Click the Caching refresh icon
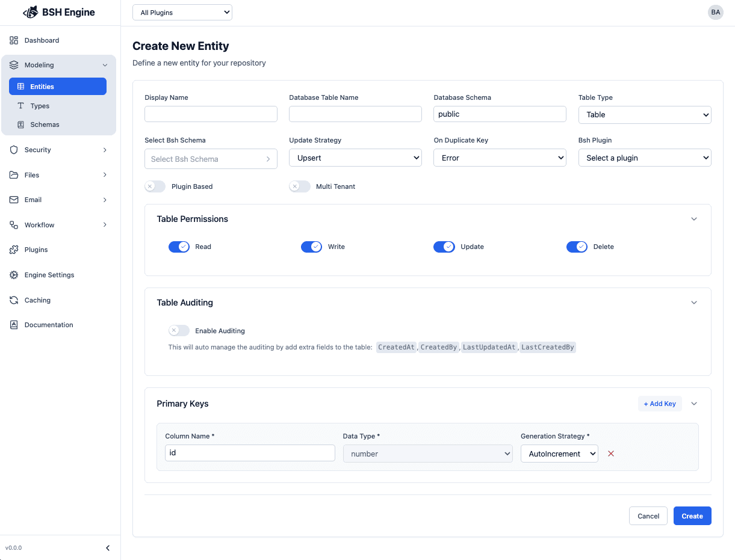Image resolution: width=735 pixels, height=560 pixels. tap(14, 300)
